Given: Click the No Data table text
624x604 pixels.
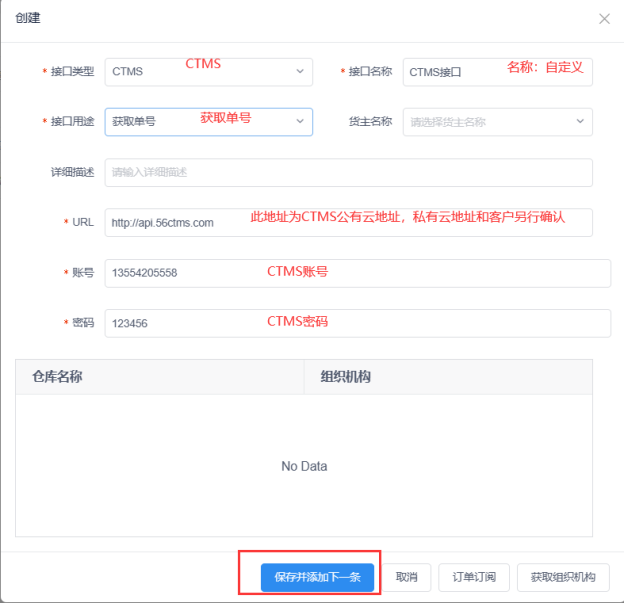Looking at the screenshot, I should tap(304, 466).
